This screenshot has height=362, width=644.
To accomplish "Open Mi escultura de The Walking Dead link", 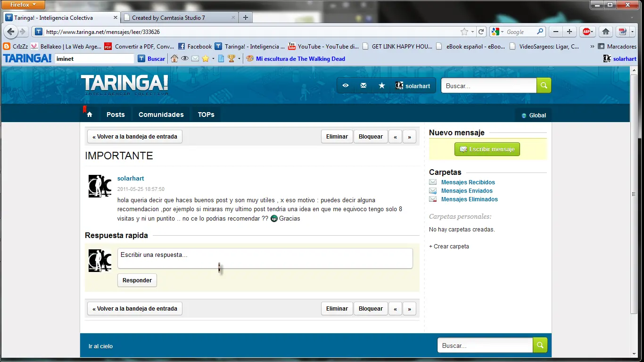I will point(300,58).
